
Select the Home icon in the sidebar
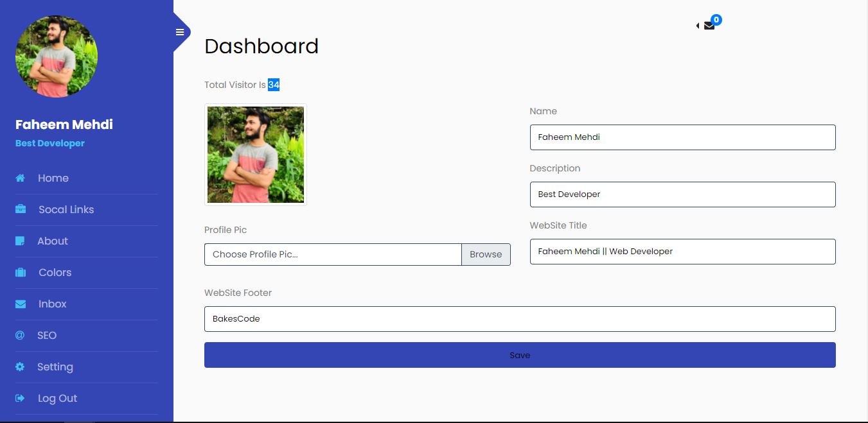pos(20,178)
